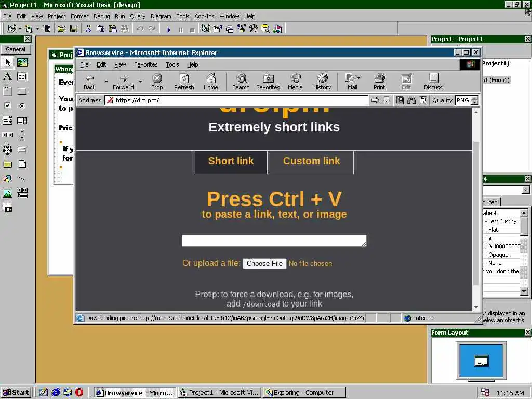
Task: Open the Add-Ins menu
Action: (204, 16)
